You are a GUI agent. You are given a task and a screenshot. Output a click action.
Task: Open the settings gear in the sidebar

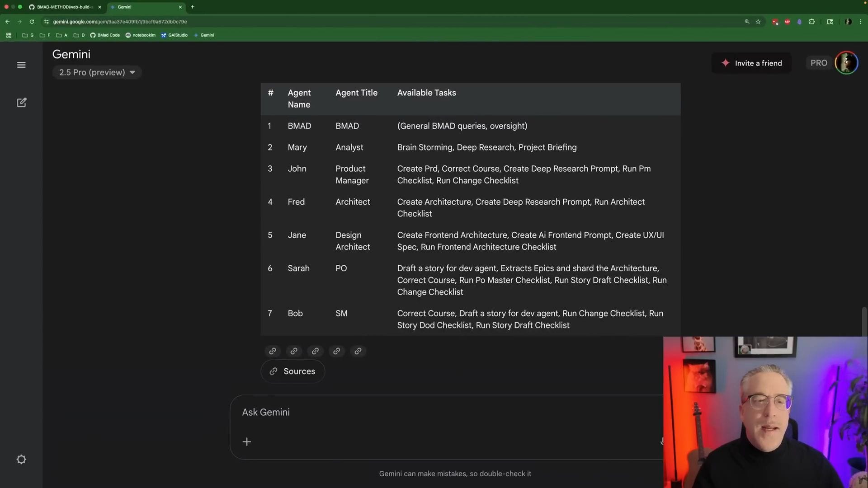pos(21,460)
